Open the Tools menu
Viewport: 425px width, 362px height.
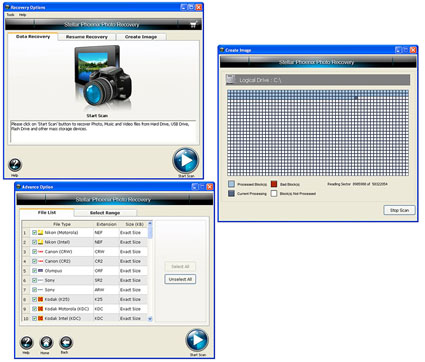[x=10, y=15]
